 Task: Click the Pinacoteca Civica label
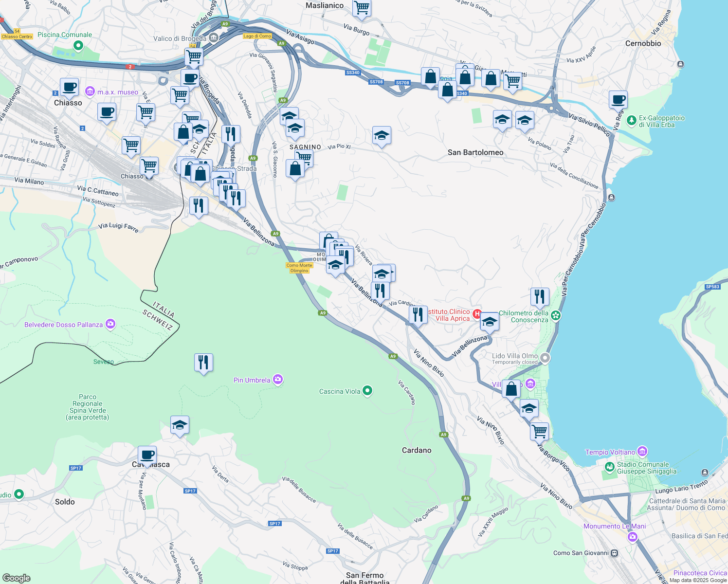(x=700, y=573)
